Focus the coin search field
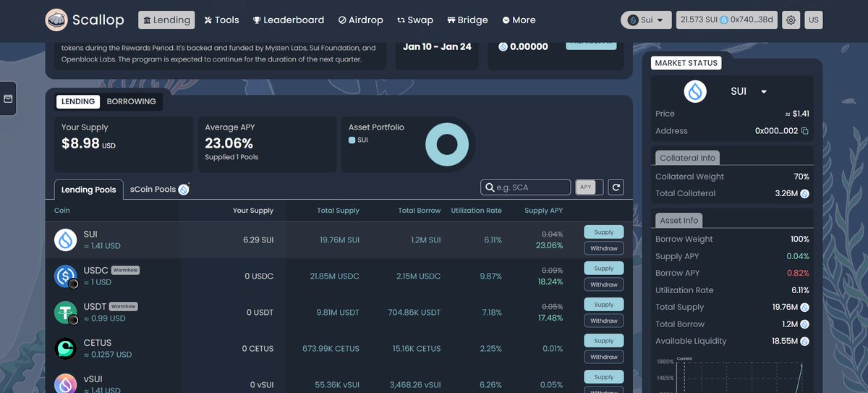Screen dimensions: 868x393 pyautogui.click(x=526, y=187)
